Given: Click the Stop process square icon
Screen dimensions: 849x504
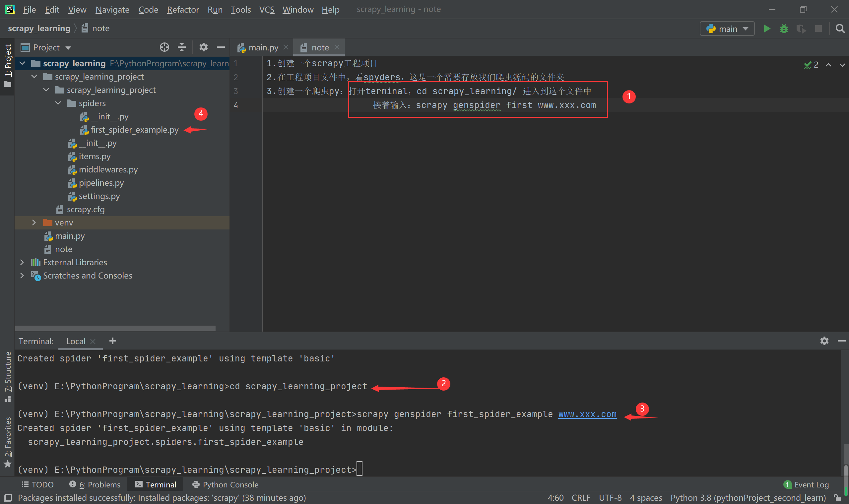Looking at the screenshot, I should 818,29.
